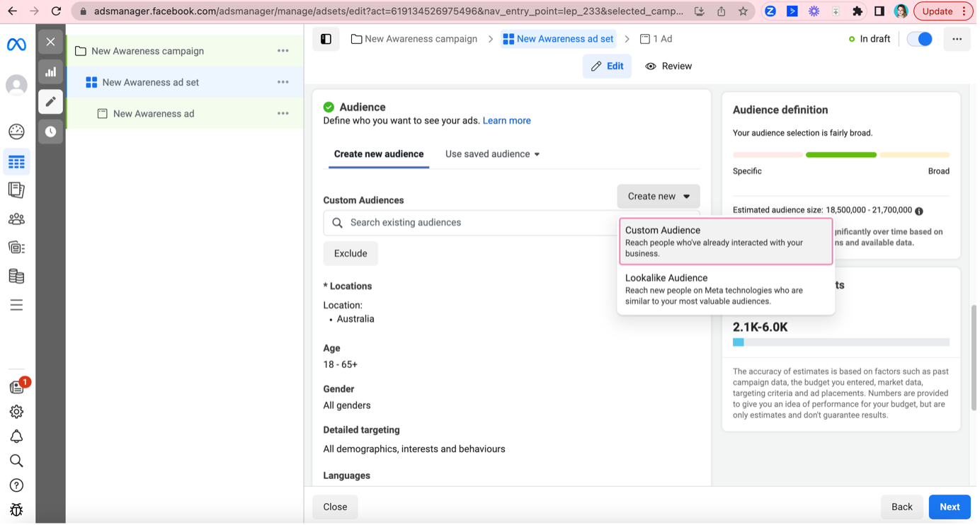
Task: Click the Audiences people icon in the sidebar
Action: coord(16,219)
